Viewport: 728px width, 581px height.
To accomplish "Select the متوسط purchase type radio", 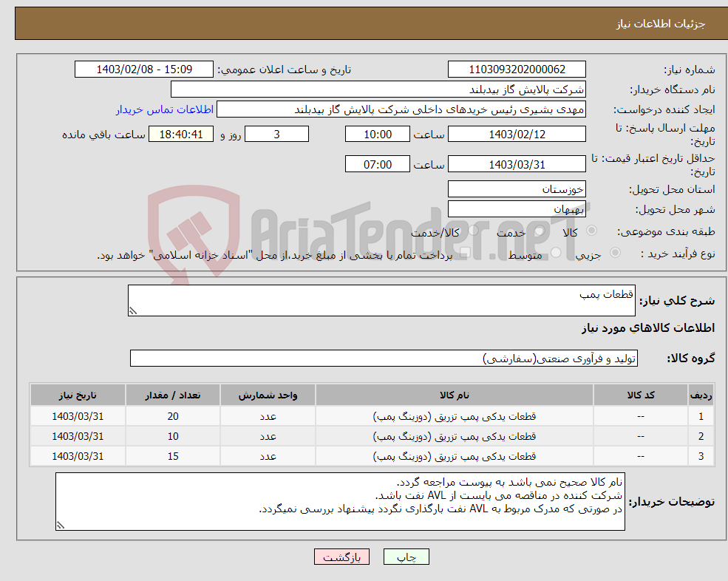I will (556, 253).
